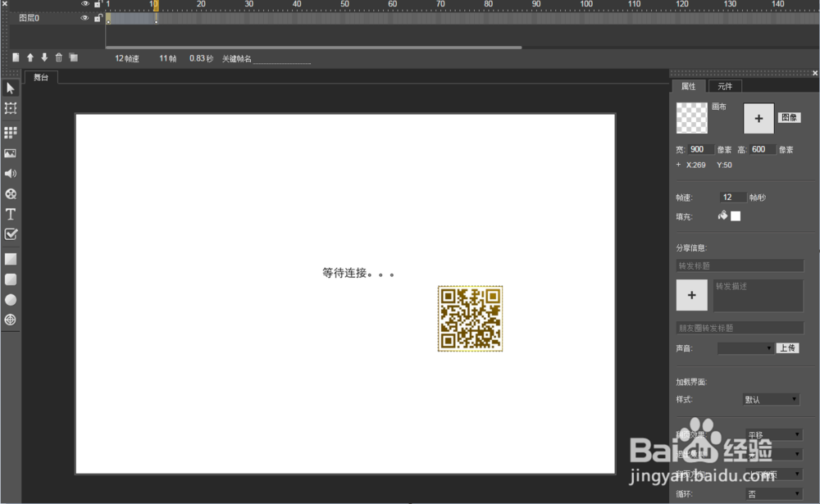Toggle the checkbox form tool
Image resolution: width=820 pixels, height=504 pixels.
(10, 234)
